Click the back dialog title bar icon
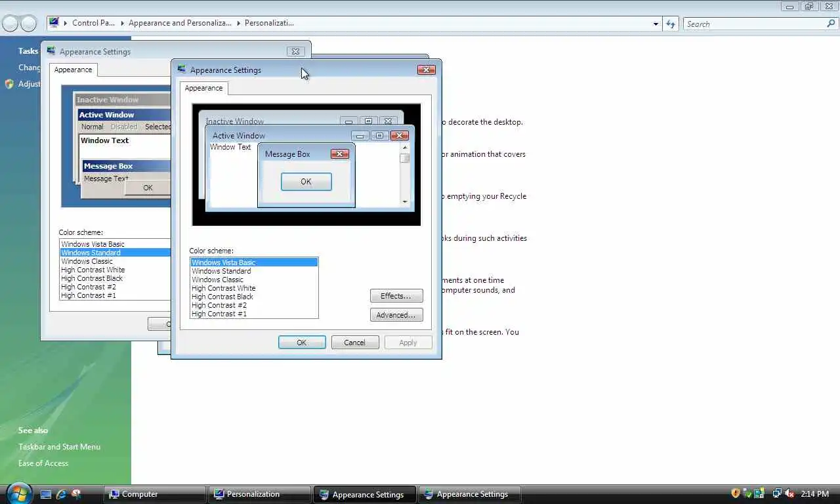 [x=51, y=51]
